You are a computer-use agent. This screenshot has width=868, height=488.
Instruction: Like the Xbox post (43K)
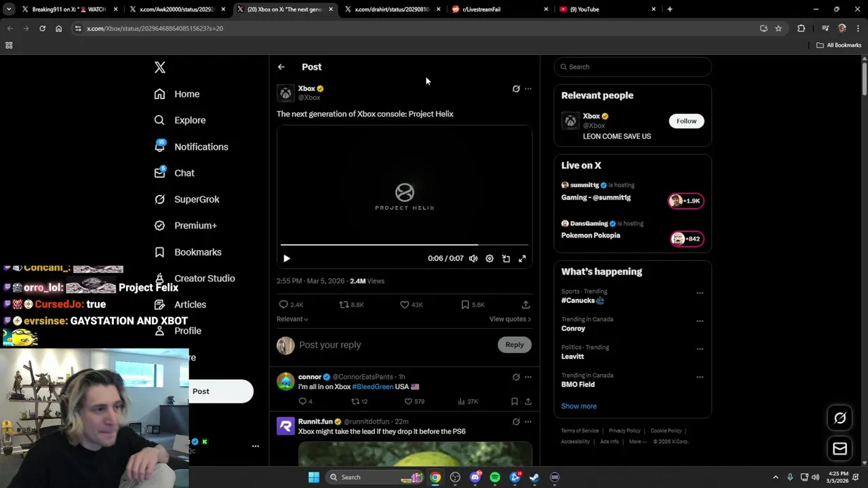tap(411, 305)
